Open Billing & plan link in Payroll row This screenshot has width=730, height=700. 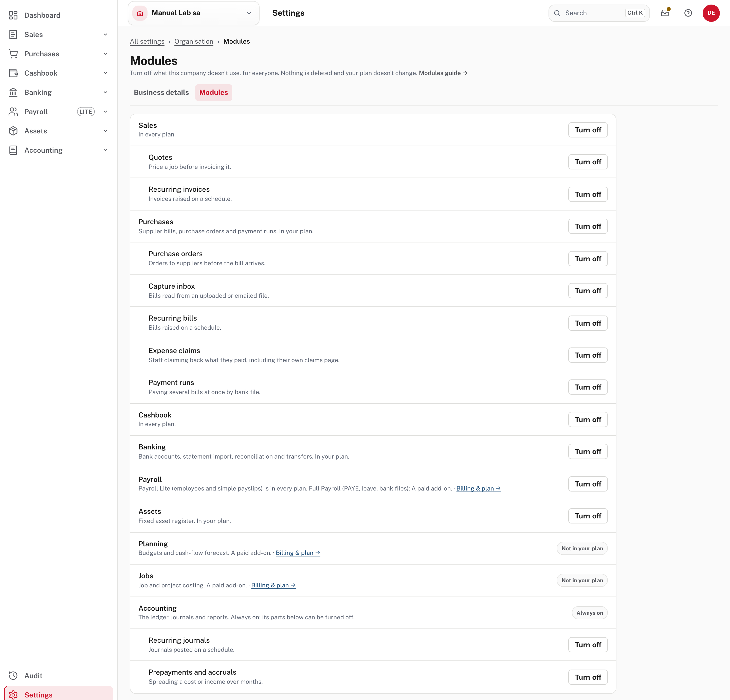(478, 488)
